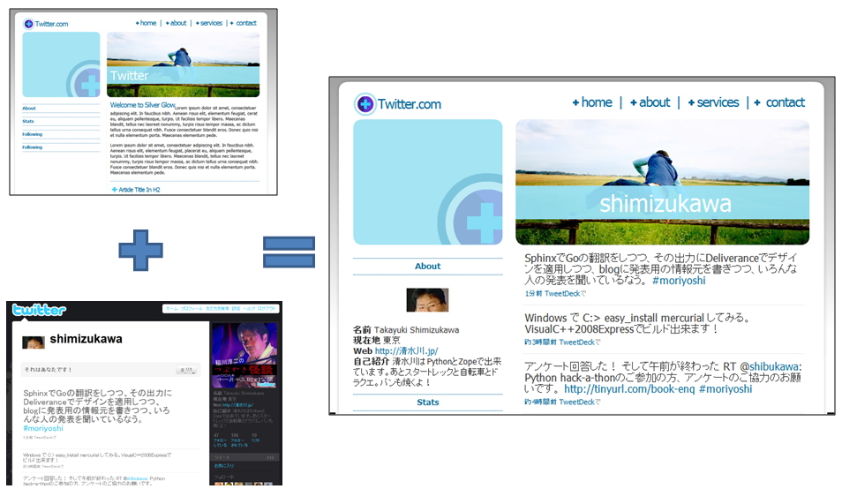Screen dimensions: 842x504
Task: Select Article Title In H2 heading text
Action: [x=139, y=190]
